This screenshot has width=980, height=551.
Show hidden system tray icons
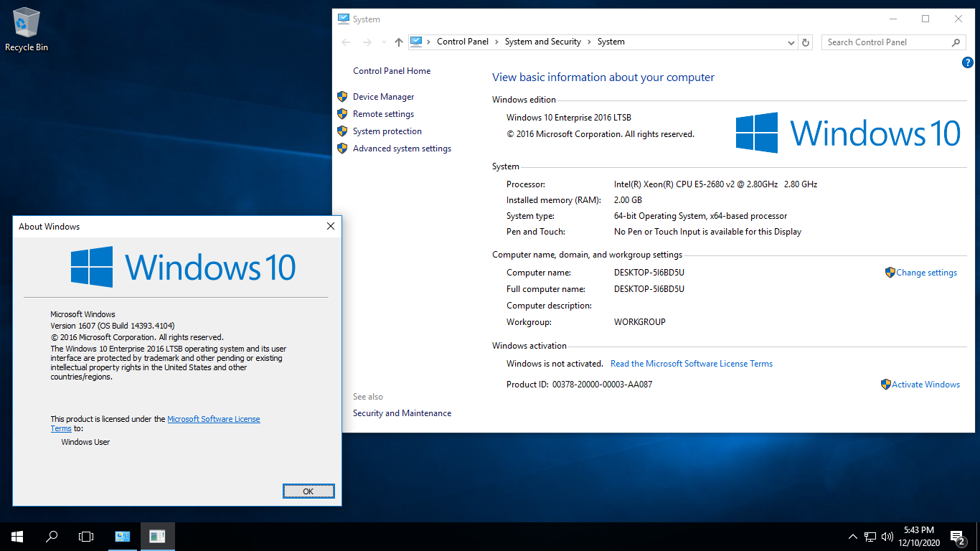(852, 536)
